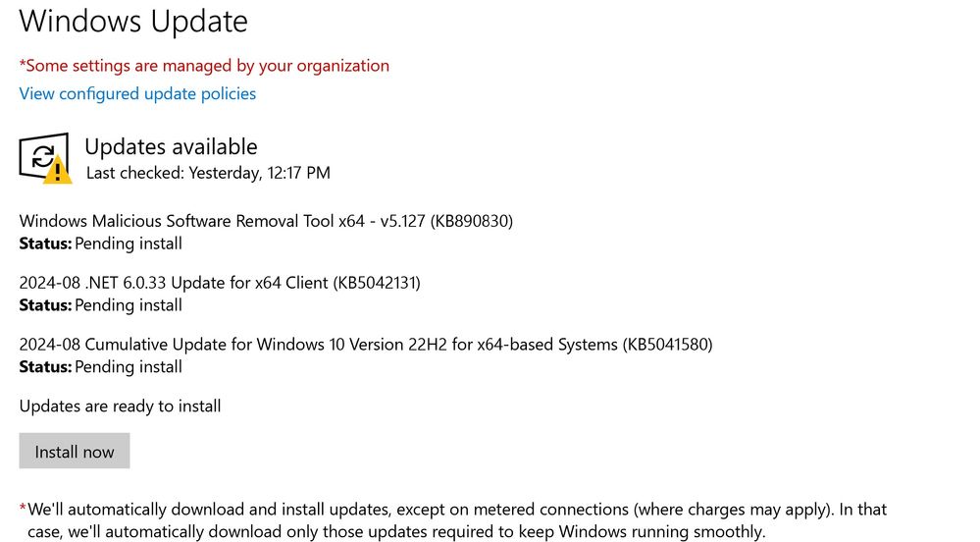Screen dimensions: 980x542
Task: Click Pending install status under the Cumulative Update
Action: pyautogui.click(x=128, y=367)
